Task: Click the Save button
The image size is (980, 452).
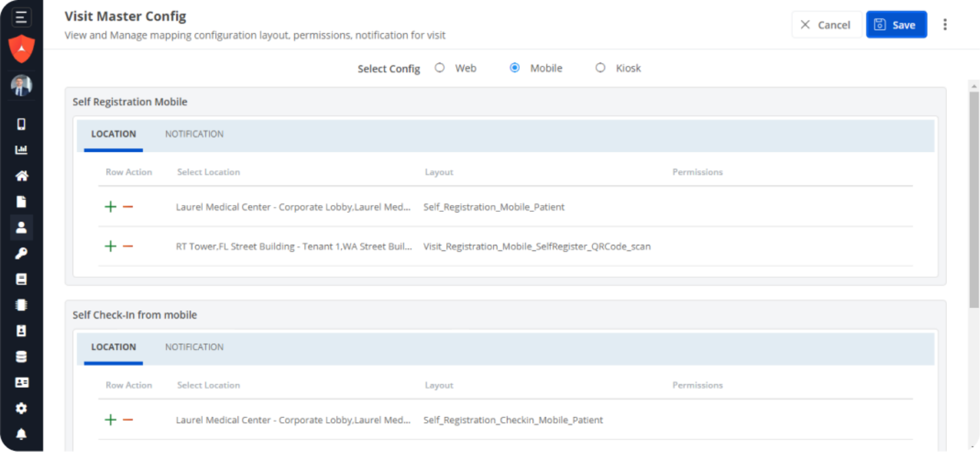Action: pos(896,24)
